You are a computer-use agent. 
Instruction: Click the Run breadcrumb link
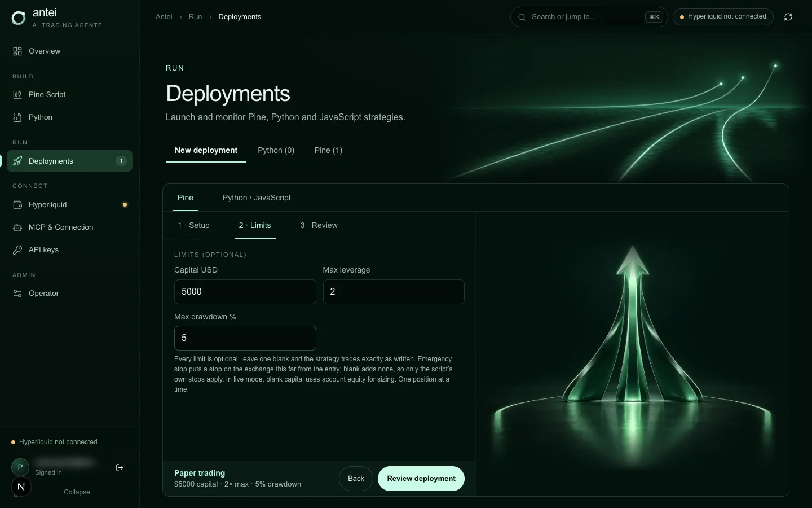point(195,17)
